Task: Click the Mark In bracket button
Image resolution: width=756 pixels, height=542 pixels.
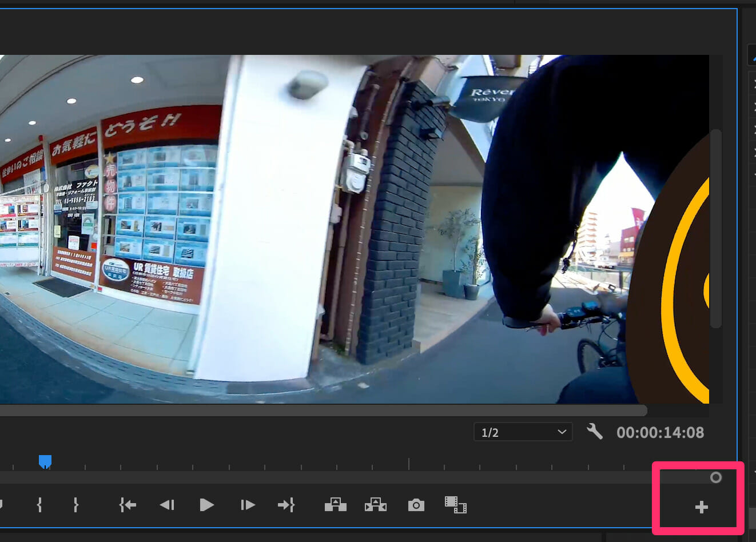Action: click(x=39, y=505)
